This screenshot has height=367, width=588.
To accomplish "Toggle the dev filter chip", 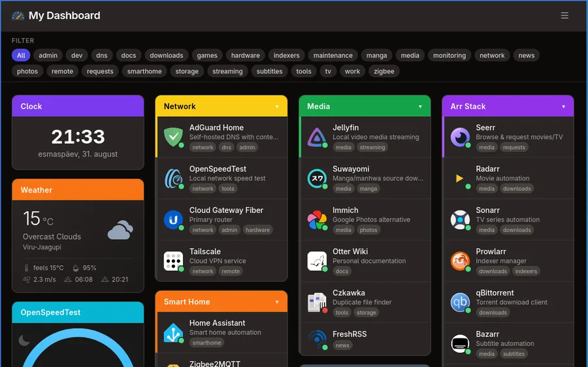I will (77, 56).
